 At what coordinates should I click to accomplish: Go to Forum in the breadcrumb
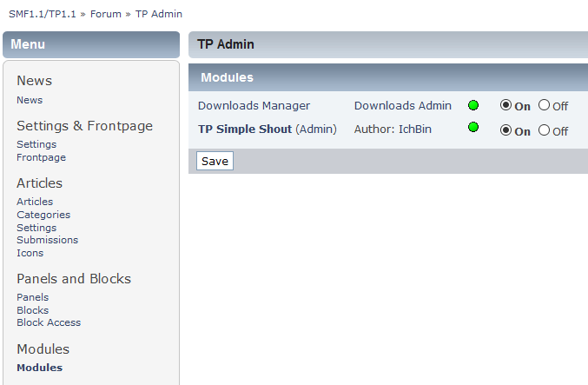[x=106, y=14]
